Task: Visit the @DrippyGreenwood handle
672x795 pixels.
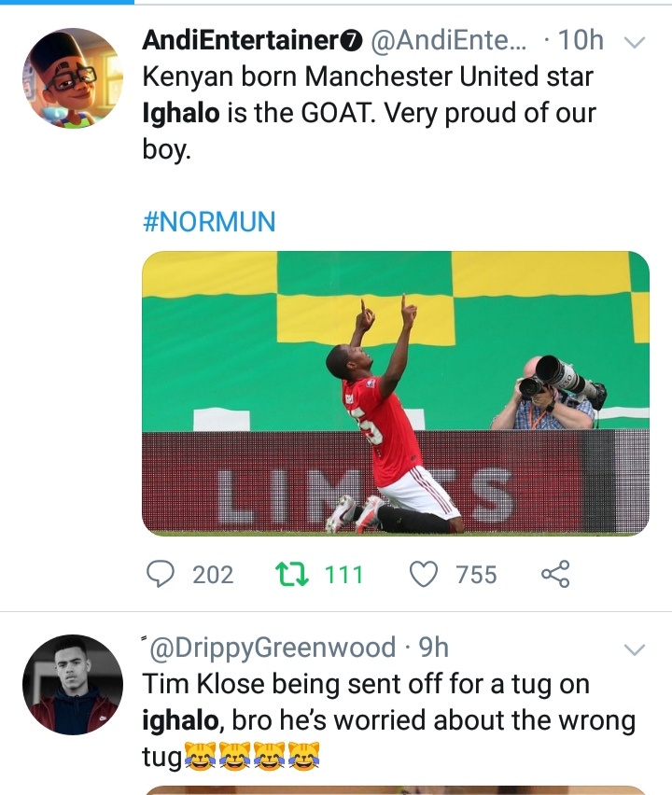Action: click(x=271, y=647)
